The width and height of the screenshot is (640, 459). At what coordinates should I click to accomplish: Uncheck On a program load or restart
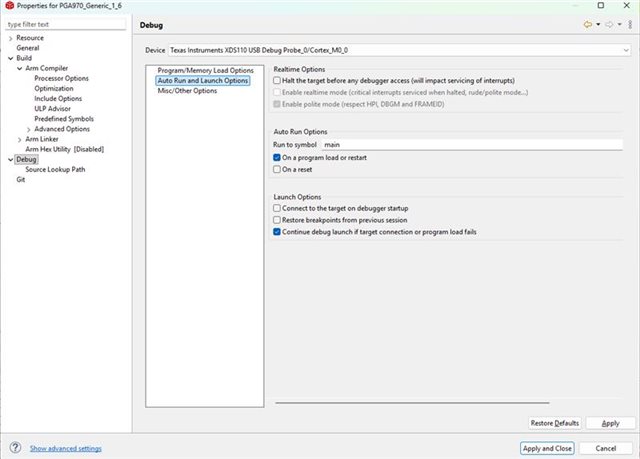(x=277, y=157)
